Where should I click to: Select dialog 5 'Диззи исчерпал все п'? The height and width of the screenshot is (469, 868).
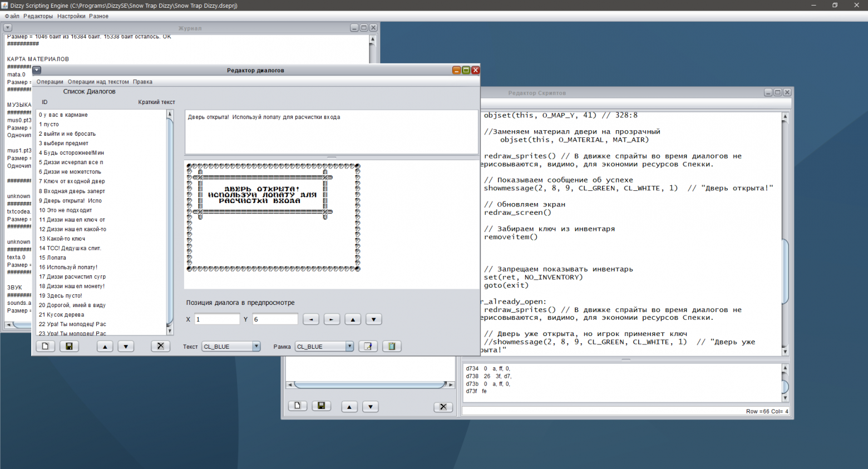coord(102,162)
